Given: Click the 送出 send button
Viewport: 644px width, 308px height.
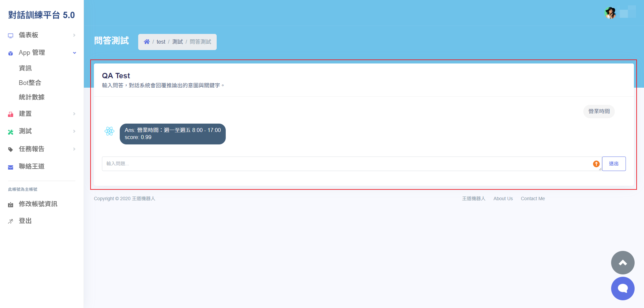Looking at the screenshot, I should pos(614,164).
